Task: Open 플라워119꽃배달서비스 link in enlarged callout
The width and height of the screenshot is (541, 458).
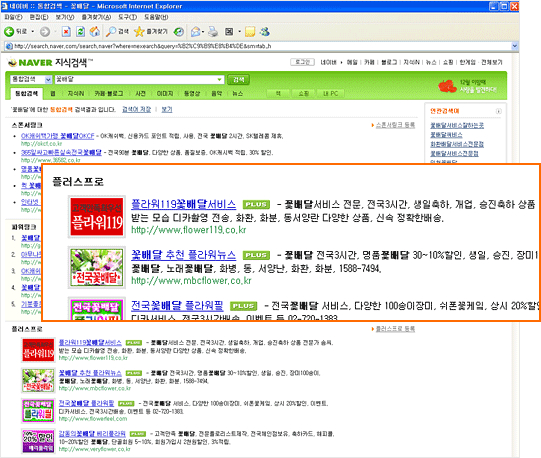Action: coord(184,204)
